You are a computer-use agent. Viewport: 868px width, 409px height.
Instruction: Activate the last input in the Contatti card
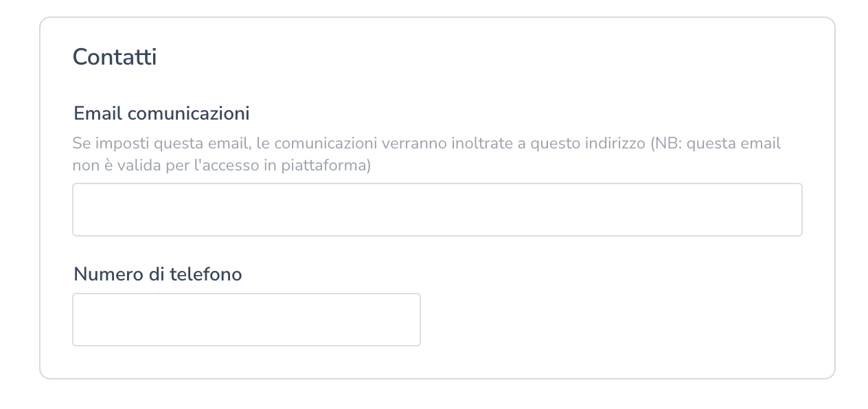pyautogui.click(x=246, y=320)
